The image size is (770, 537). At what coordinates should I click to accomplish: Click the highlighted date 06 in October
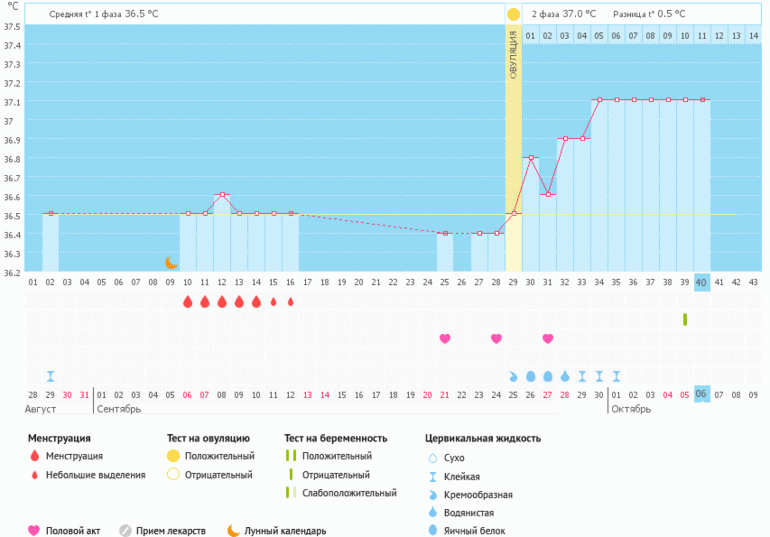tap(702, 394)
